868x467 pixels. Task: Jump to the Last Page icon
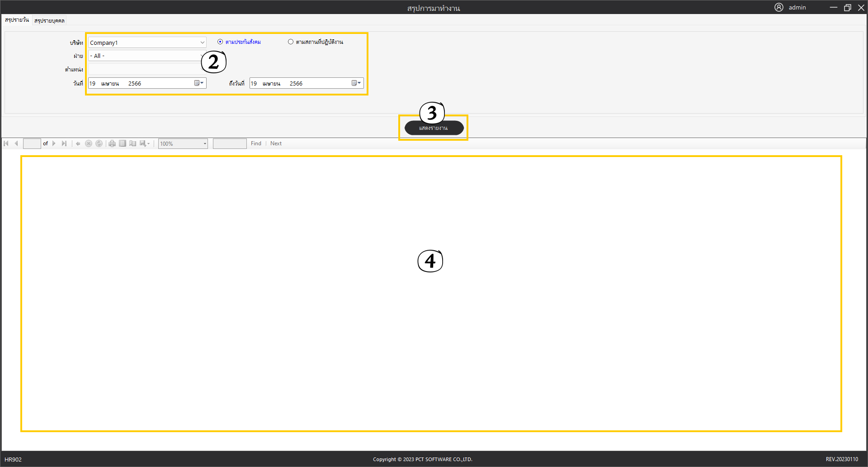pyautogui.click(x=64, y=143)
